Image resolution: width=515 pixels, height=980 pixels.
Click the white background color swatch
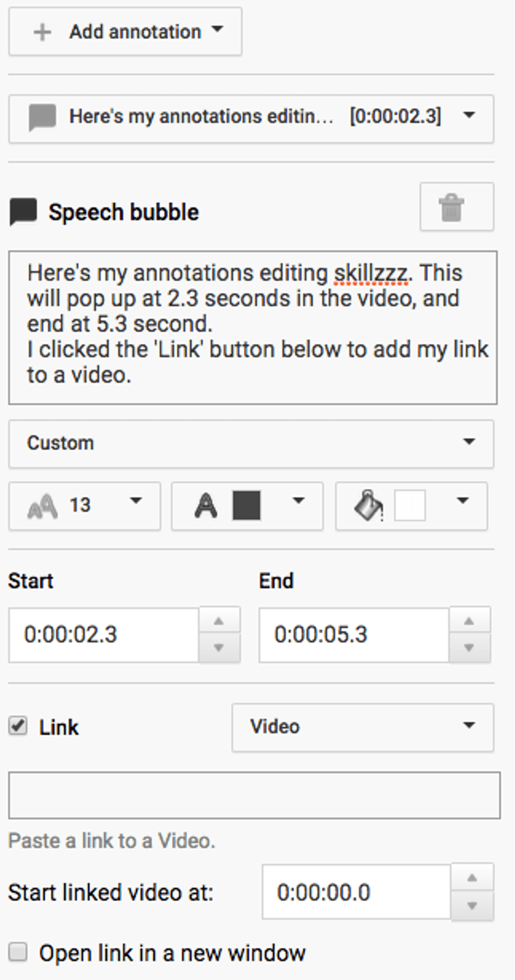coord(410,505)
